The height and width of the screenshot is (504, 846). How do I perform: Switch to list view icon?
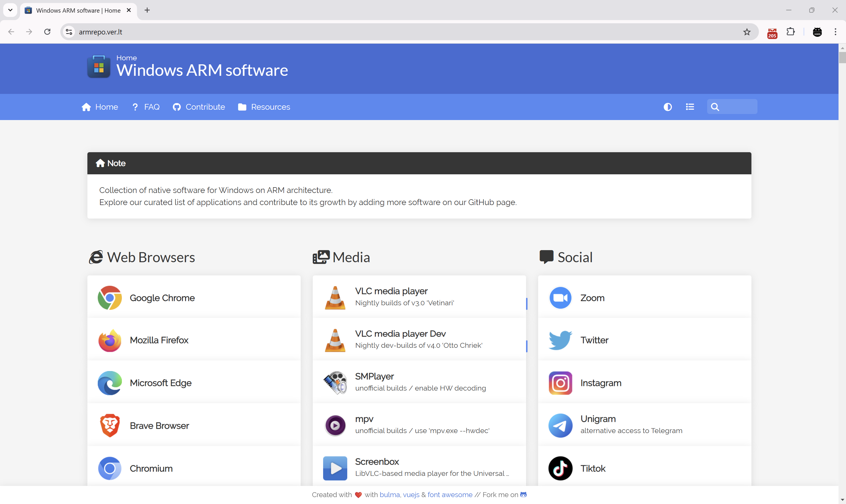pos(690,107)
